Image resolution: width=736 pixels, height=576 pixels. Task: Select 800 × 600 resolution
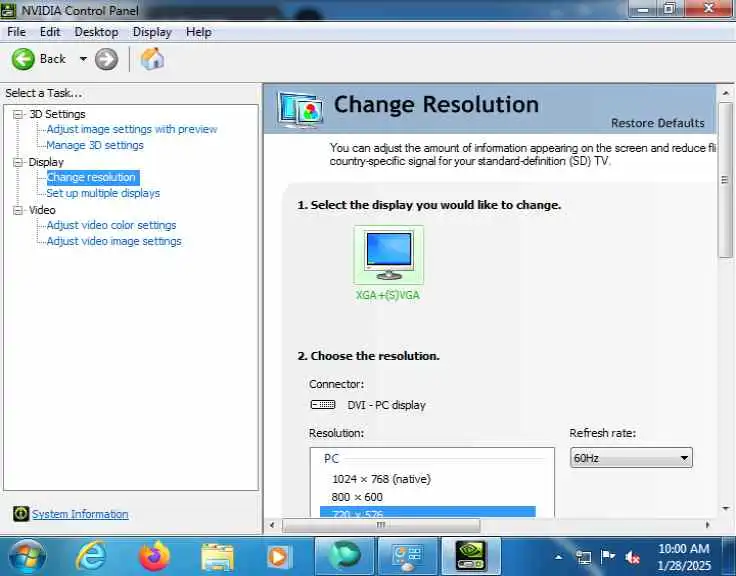[357, 497]
